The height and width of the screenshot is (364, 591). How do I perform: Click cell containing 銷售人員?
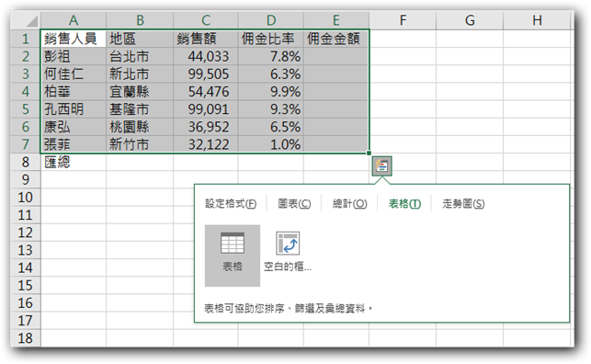[74, 39]
